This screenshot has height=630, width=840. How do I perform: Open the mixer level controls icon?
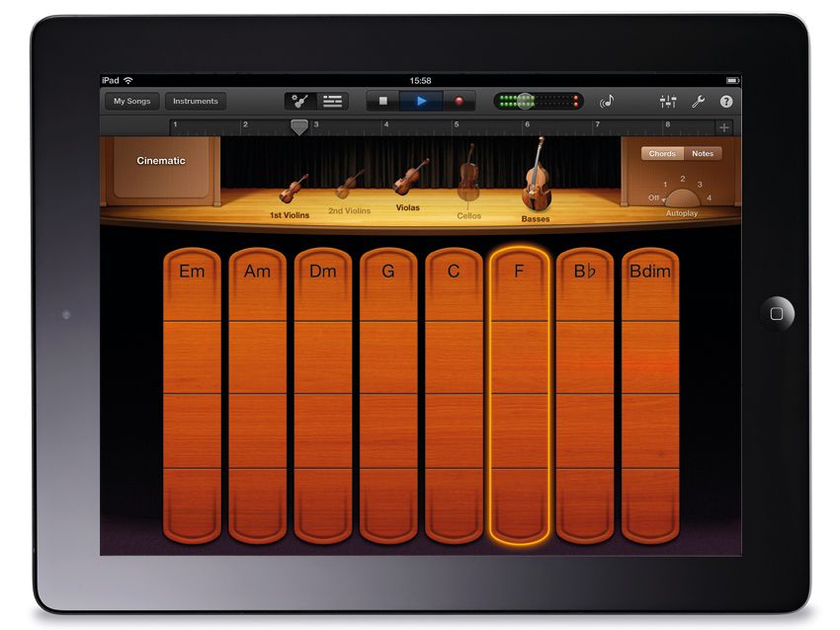tap(668, 100)
